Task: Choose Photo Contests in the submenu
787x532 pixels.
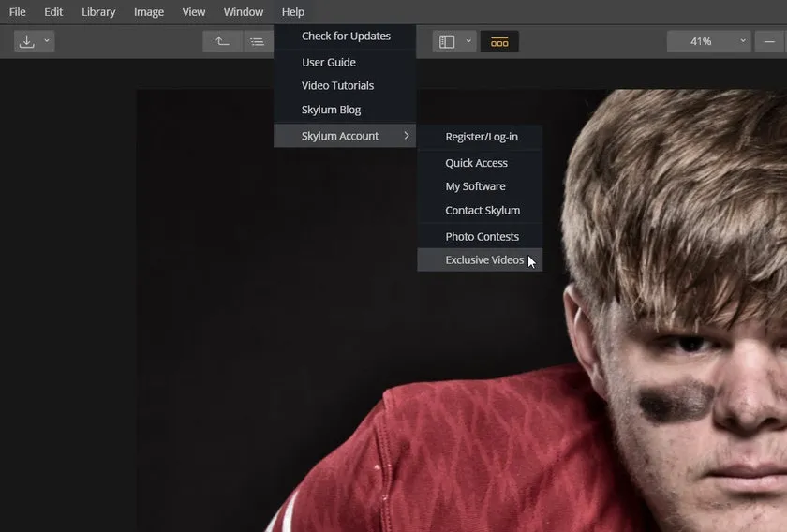Action: (x=482, y=236)
